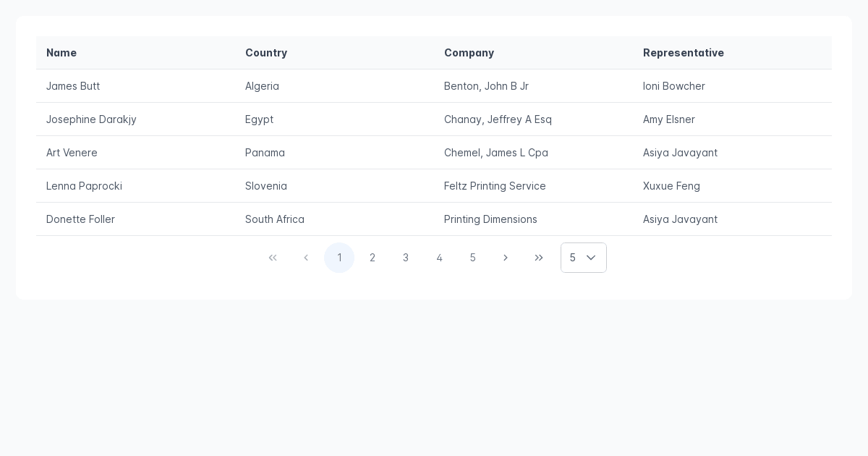Click the Country column header
The image size is (868, 456).
[266, 53]
